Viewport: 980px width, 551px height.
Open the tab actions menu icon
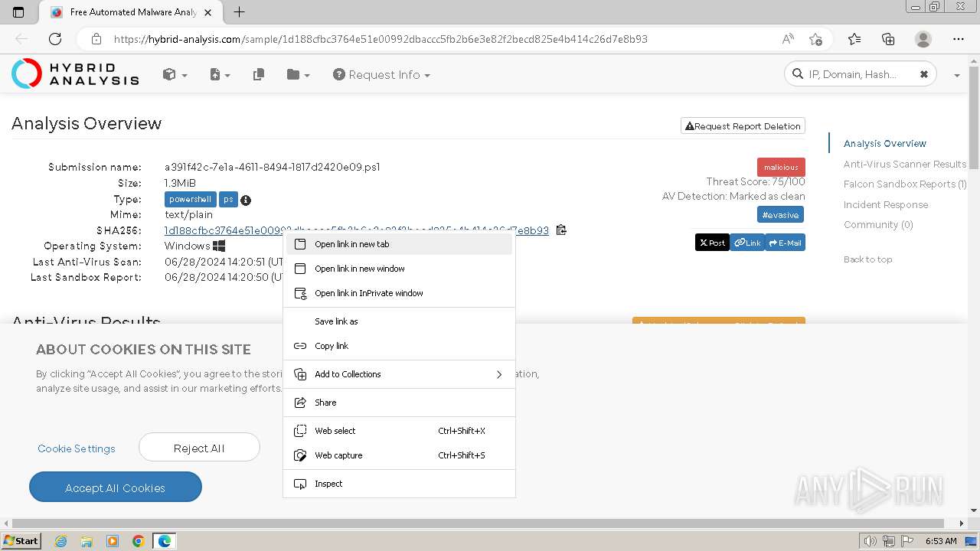[x=18, y=12]
